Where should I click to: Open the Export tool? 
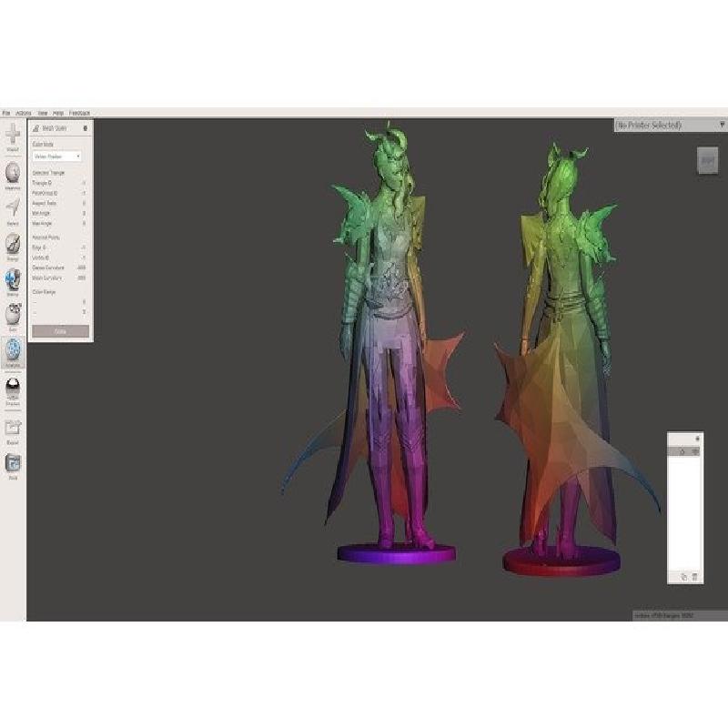(x=13, y=431)
